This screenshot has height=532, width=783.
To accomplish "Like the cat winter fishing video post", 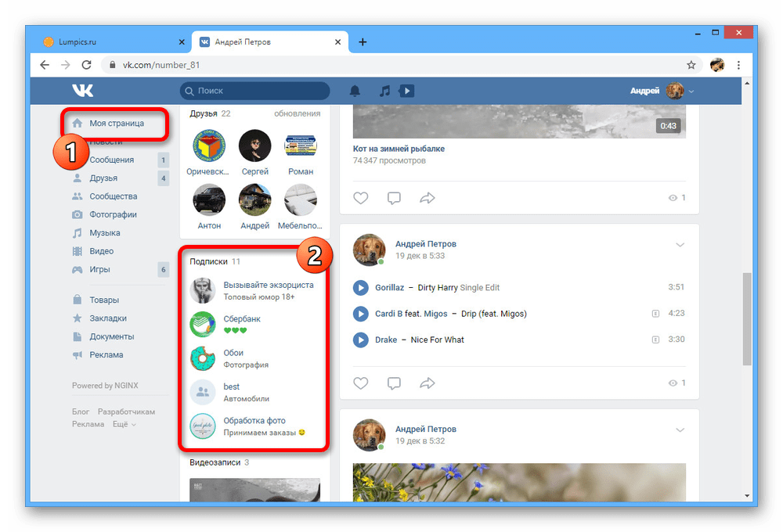I will coord(360,198).
